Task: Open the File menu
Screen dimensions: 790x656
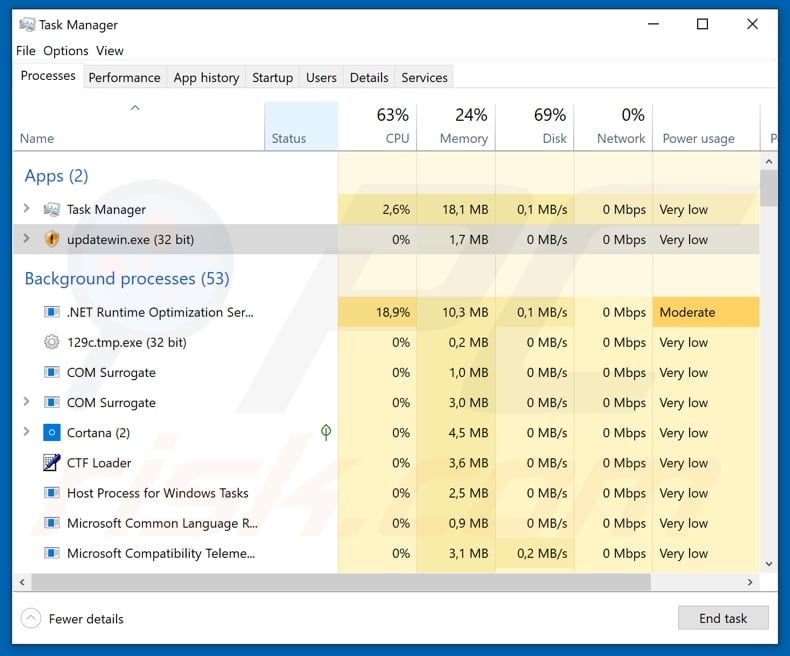Action: 26,51
